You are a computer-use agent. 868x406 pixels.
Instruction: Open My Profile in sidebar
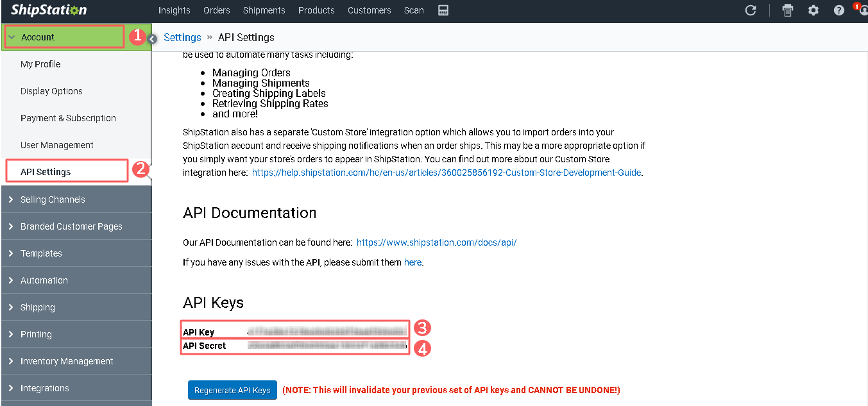(x=40, y=64)
